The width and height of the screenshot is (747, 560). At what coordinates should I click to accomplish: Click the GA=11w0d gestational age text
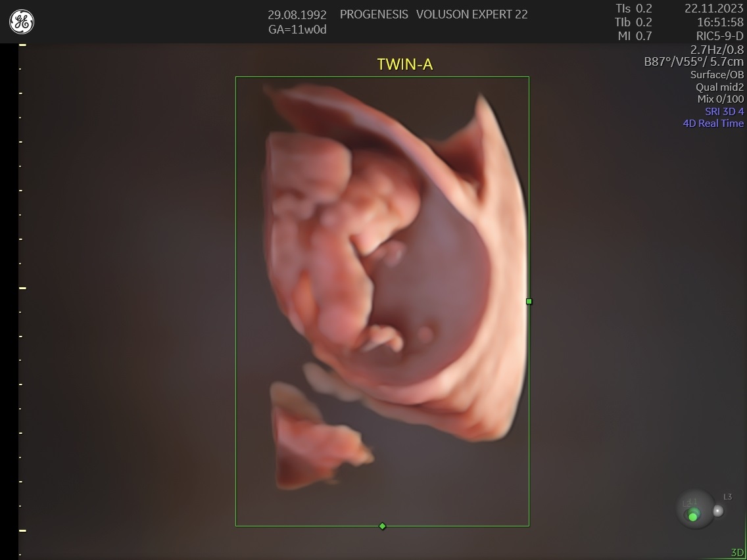tap(297, 30)
